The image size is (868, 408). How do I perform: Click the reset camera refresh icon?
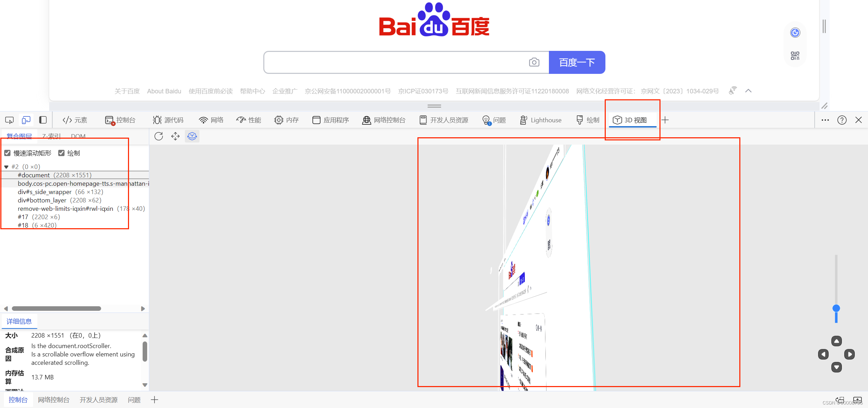159,136
